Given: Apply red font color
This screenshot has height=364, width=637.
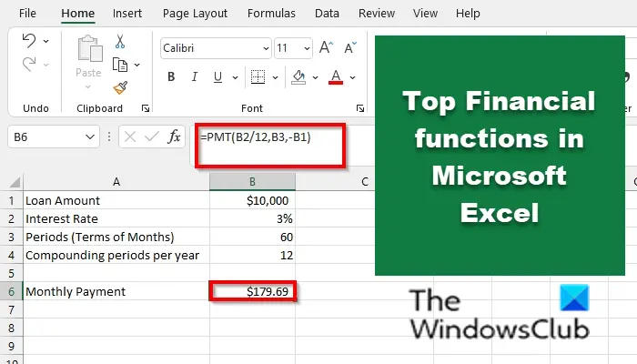Looking at the screenshot, I should pos(336,76).
